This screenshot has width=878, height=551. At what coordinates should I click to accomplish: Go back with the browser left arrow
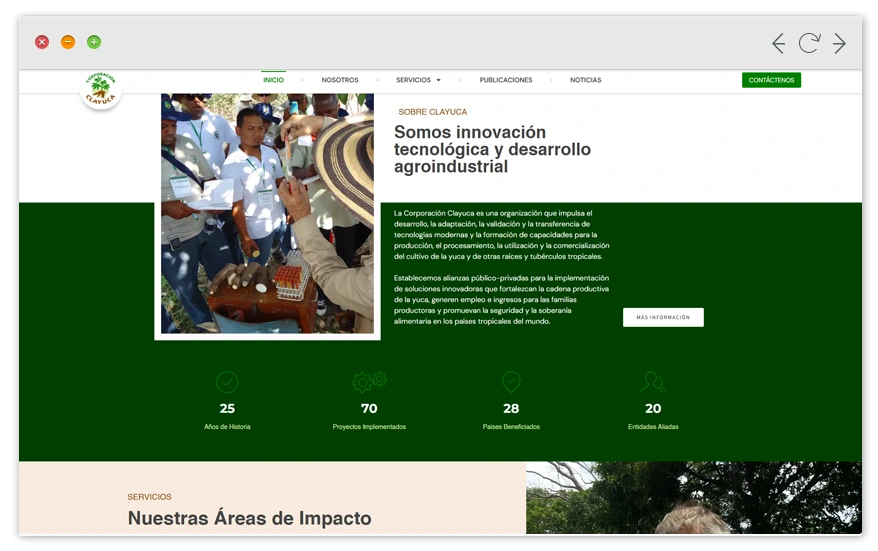(778, 43)
